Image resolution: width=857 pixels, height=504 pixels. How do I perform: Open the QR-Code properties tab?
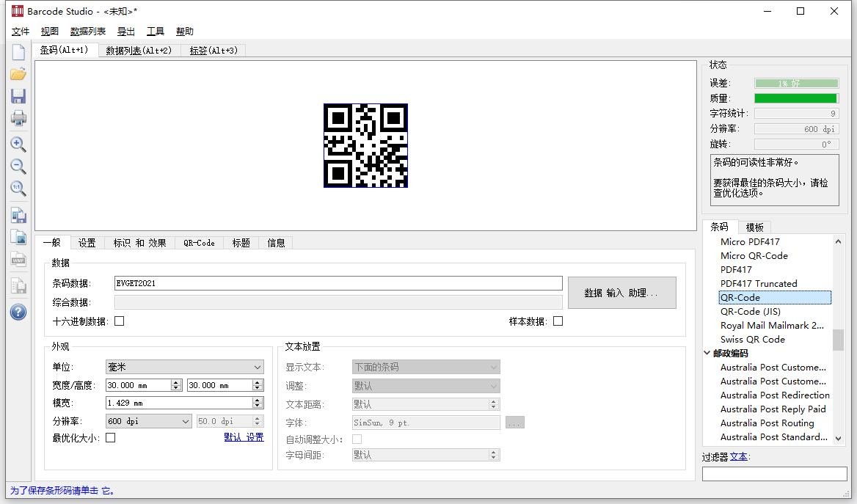(x=199, y=243)
